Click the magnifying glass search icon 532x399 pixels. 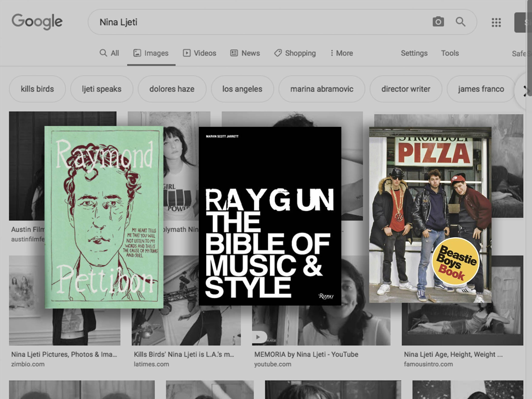[x=460, y=22]
